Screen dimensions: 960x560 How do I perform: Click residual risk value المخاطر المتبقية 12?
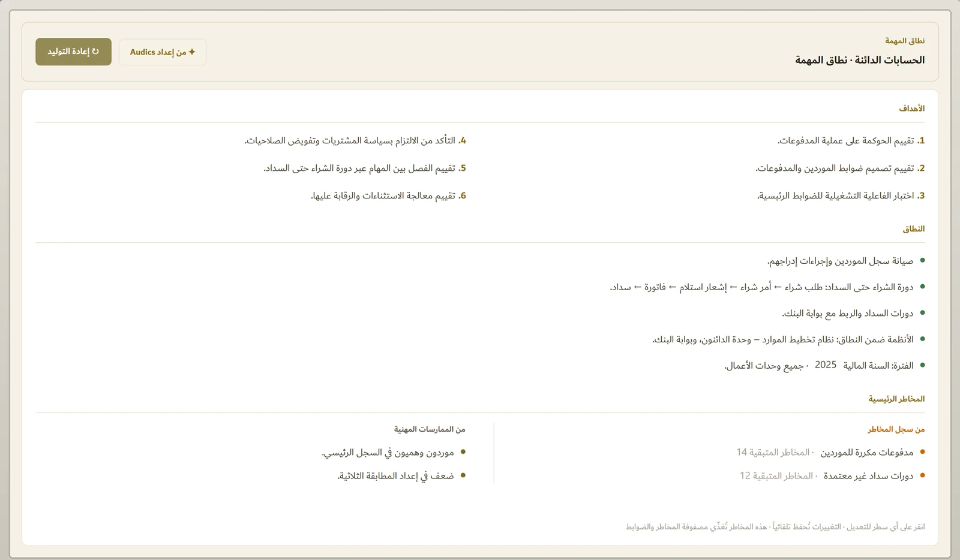tap(776, 475)
